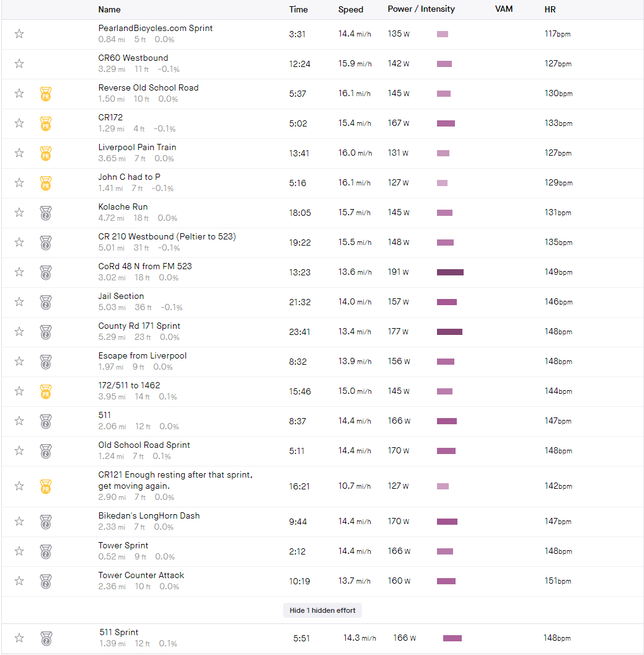Click PR medal next to Liverpool Pain Train
The image size is (644, 655).
click(x=45, y=153)
